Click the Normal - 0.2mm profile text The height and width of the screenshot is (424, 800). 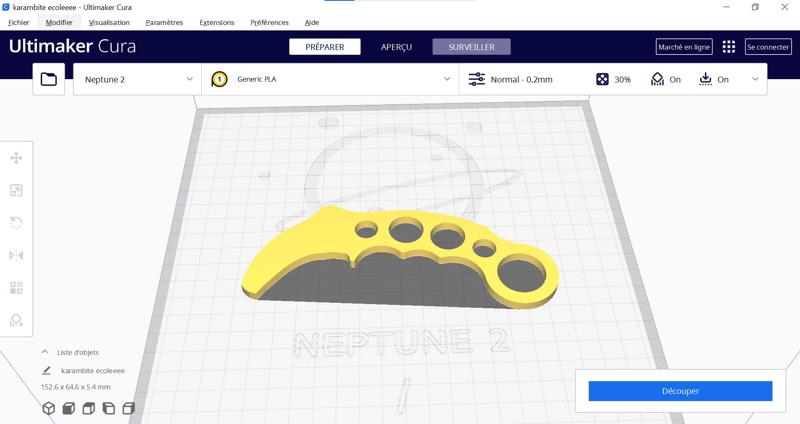tap(521, 80)
